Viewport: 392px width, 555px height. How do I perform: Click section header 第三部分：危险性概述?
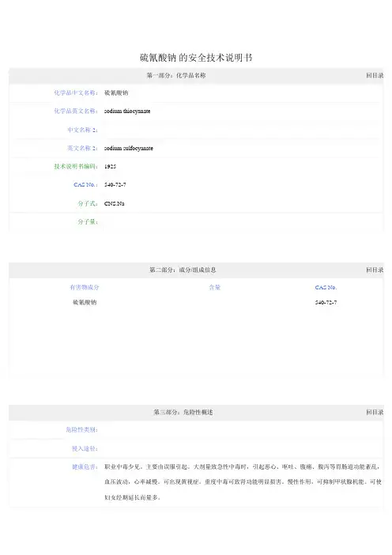(x=183, y=412)
